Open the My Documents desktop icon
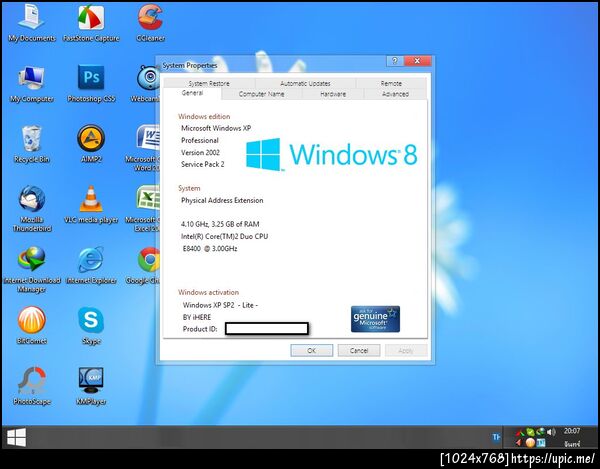This screenshot has width=600, height=469. coord(31,23)
